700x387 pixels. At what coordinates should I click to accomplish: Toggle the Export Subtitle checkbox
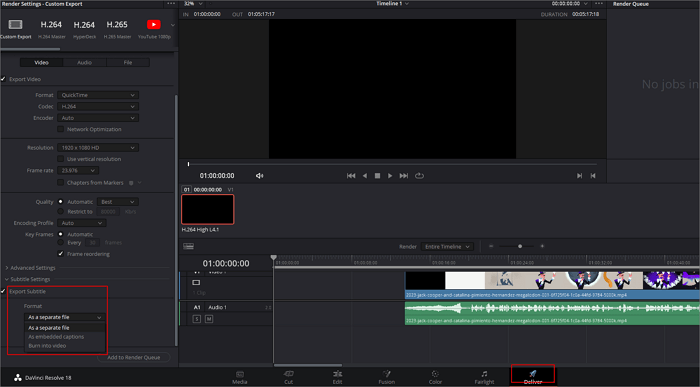click(4, 291)
